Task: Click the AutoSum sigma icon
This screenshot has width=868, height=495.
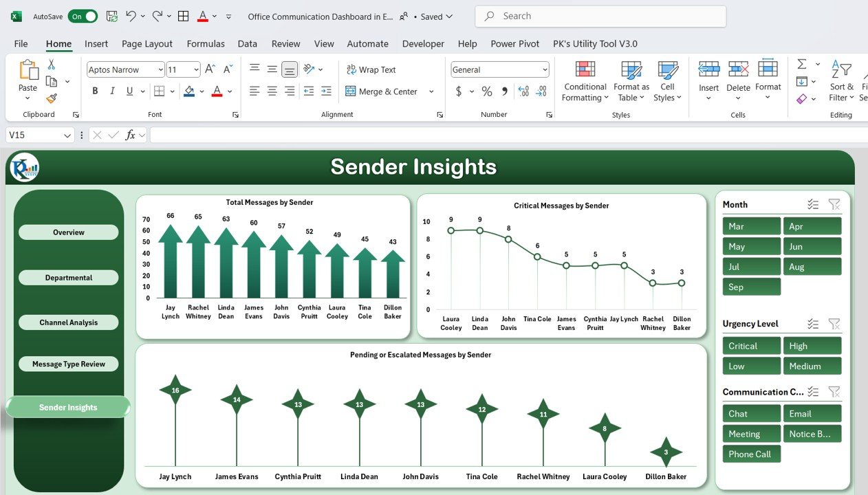Action: coord(802,64)
